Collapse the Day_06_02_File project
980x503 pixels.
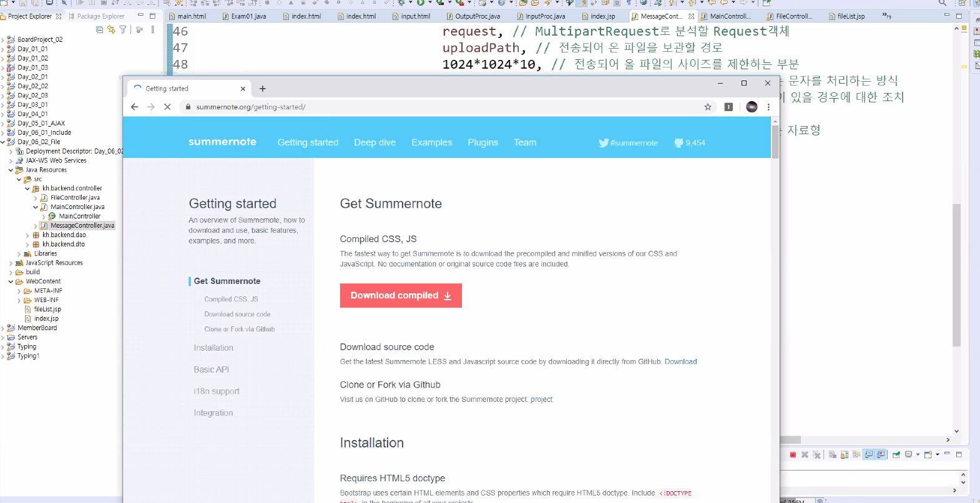(3, 142)
